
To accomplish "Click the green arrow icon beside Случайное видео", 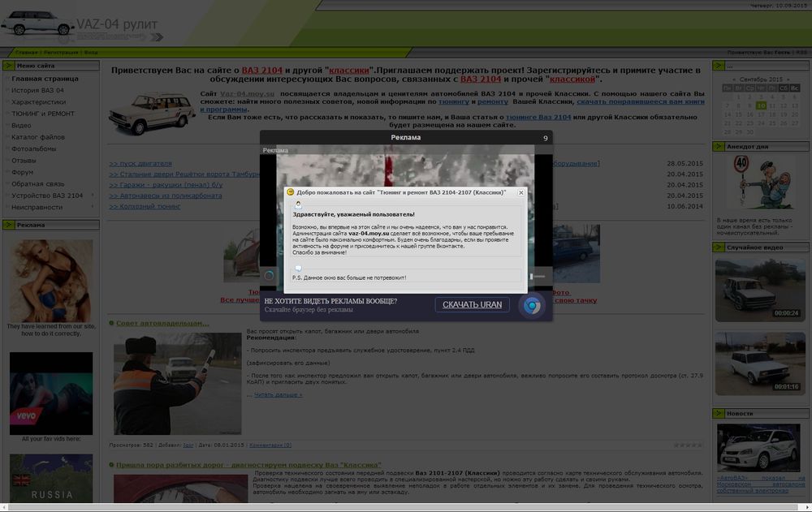I will (719, 247).
